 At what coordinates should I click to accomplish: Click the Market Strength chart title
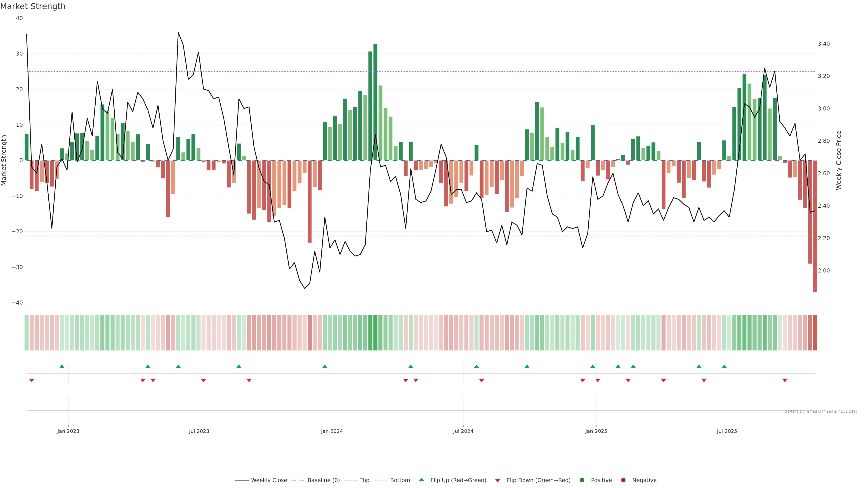point(33,6)
